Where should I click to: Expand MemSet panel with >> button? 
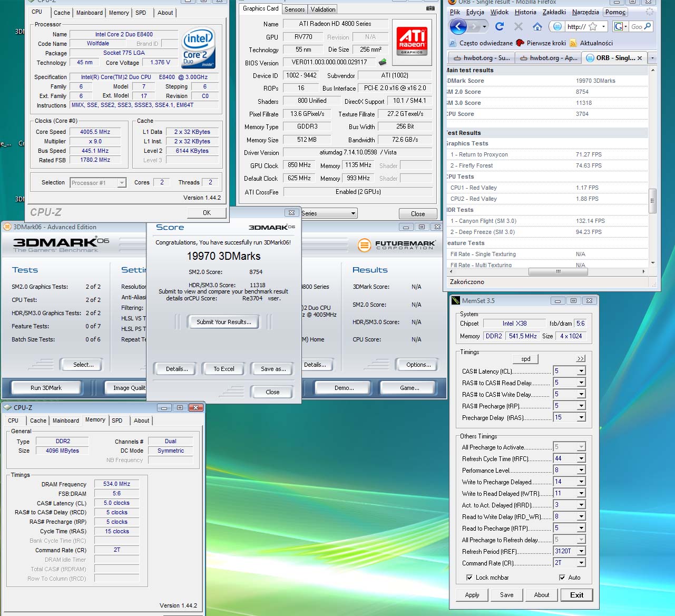[x=581, y=358]
